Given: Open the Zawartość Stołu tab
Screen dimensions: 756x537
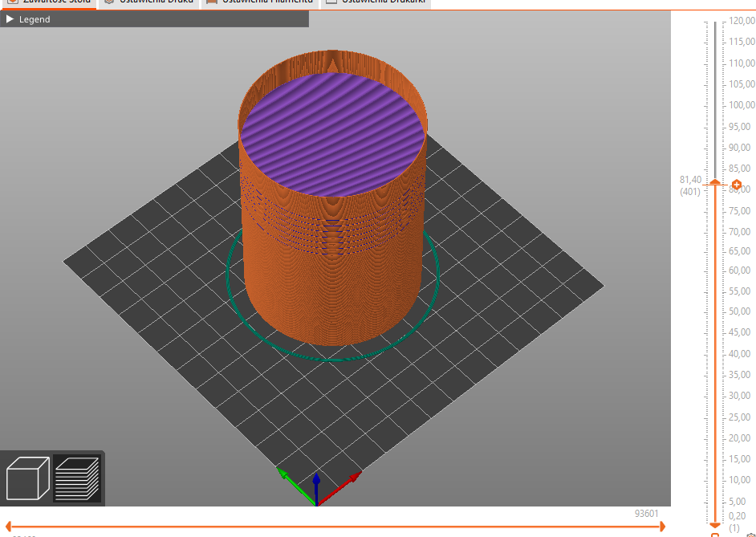Looking at the screenshot, I should [x=49, y=2].
